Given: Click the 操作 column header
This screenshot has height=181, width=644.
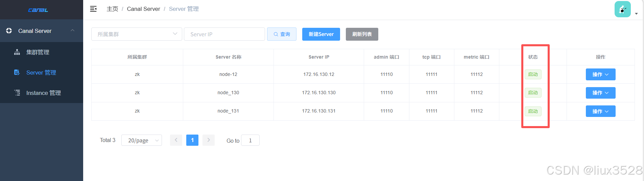Looking at the screenshot, I should [x=600, y=57].
